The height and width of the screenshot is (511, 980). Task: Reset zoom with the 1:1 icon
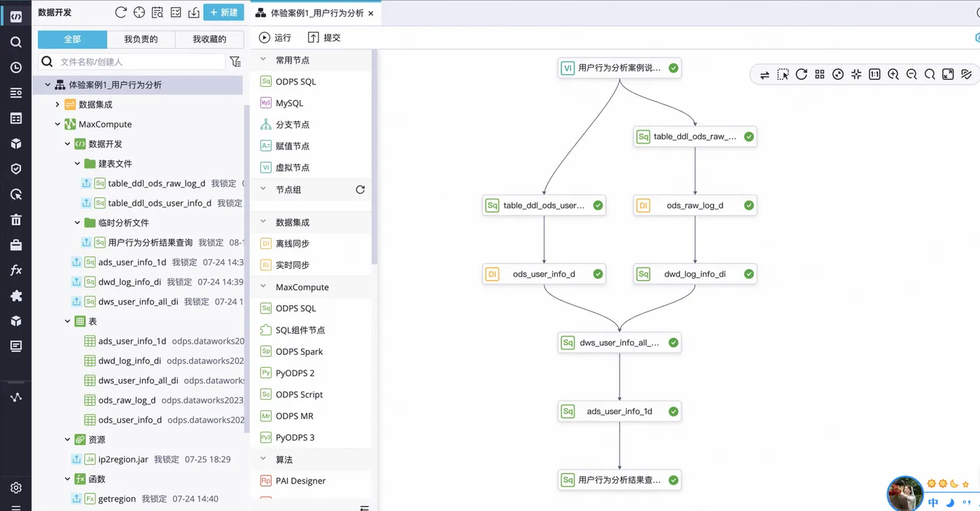click(874, 74)
